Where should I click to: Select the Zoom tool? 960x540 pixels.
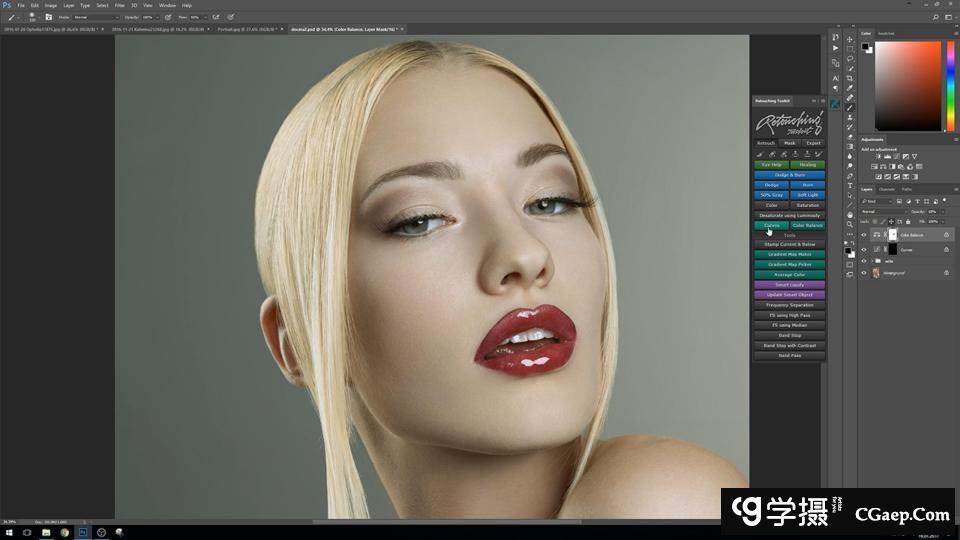click(850, 224)
